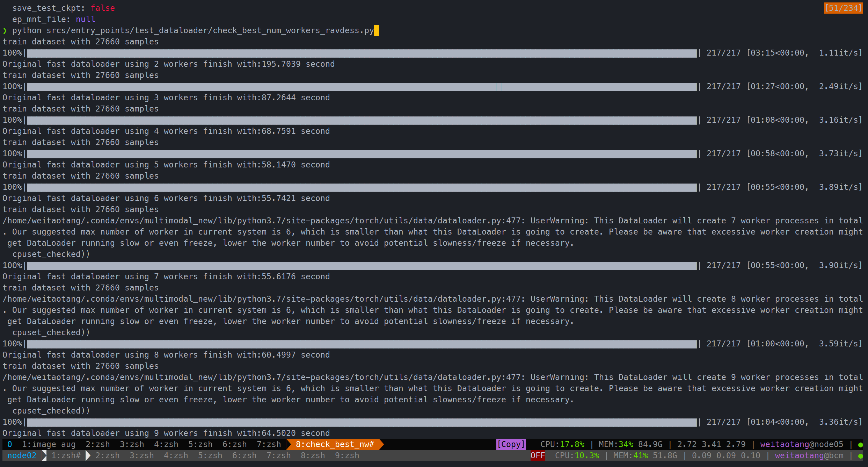Image resolution: width=868 pixels, height=467 pixels.
Task: Click load average 2.72 3.41 2.79
Action: [x=711, y=444]
